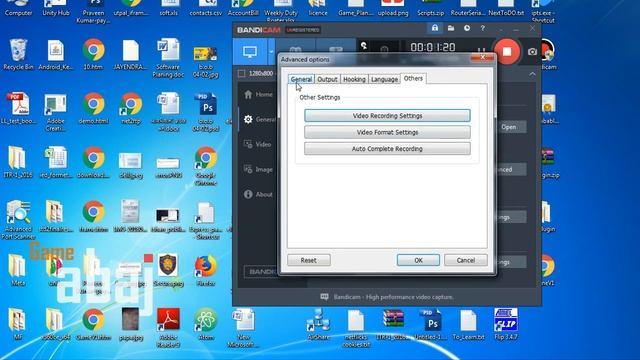The width and height of the screenshot is (640, 360).
Task: Confirm Advanced options with OK
Action: (418, 260)
